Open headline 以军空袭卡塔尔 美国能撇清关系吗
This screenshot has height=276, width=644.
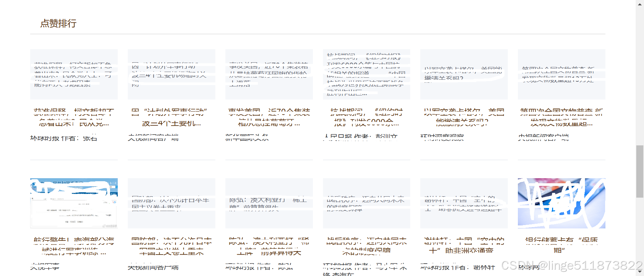tap(464, 117)
